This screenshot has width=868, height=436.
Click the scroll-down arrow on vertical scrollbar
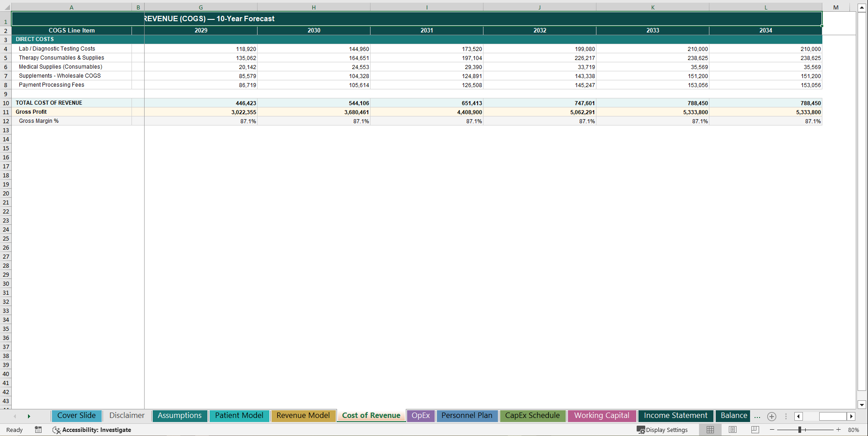coord(862,405)
